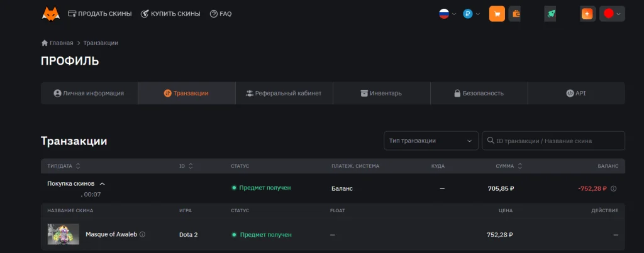Click the НАЗВАНИЕ СКИНА column header
Image resolution: width=644 pixels, height=253 pixels.
tap(70, 210)
